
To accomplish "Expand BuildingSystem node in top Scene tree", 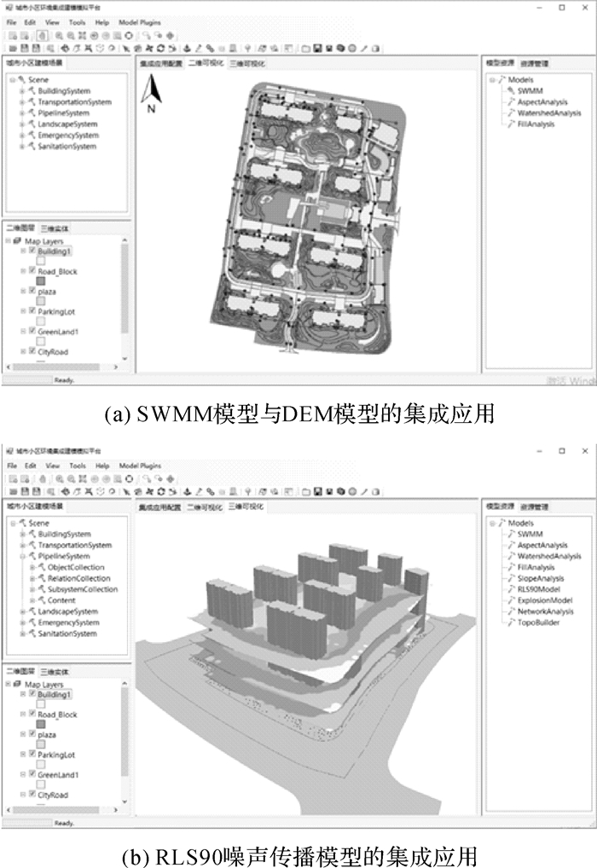I will [21, 91].
